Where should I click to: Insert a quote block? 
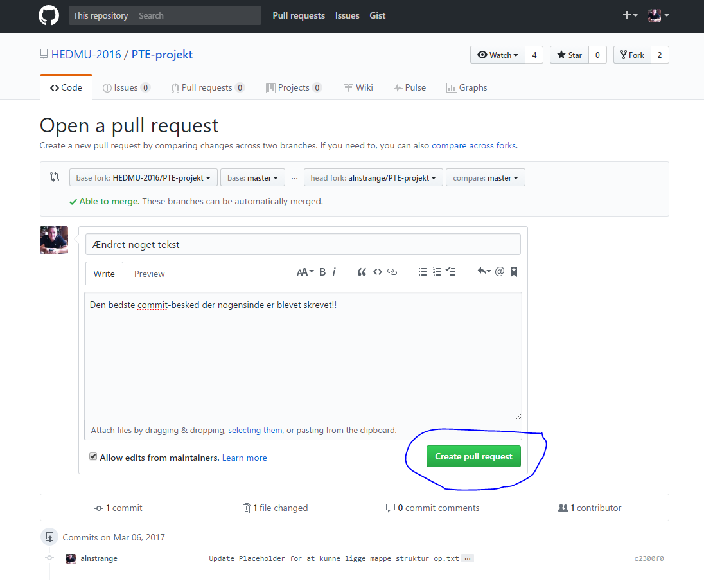coord(362,272)
